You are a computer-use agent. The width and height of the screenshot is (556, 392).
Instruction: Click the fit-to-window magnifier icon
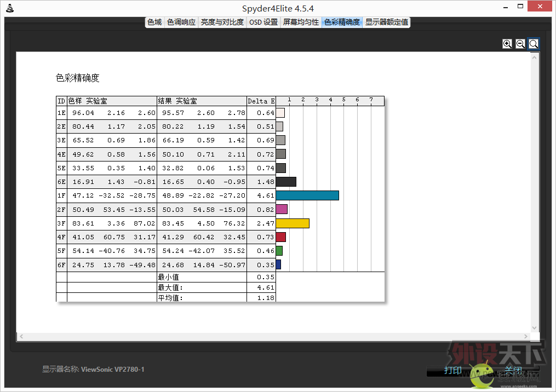click(534, 44)
